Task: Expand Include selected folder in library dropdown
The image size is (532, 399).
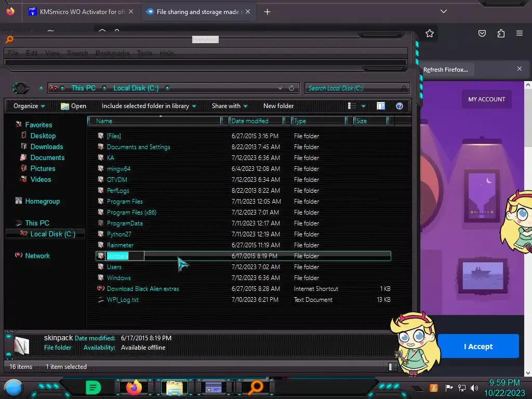Action: point(149,106)
